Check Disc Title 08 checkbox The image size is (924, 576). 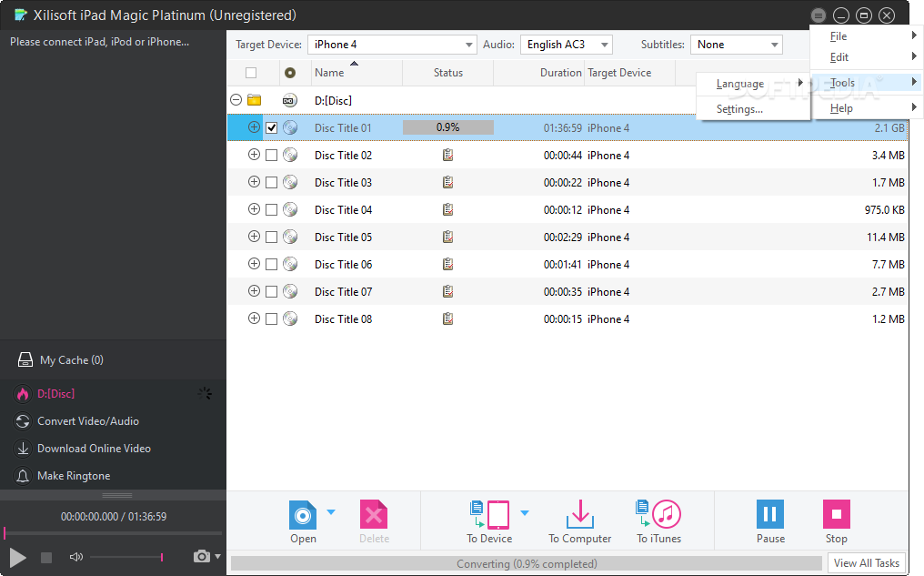[x=271, y=319]
